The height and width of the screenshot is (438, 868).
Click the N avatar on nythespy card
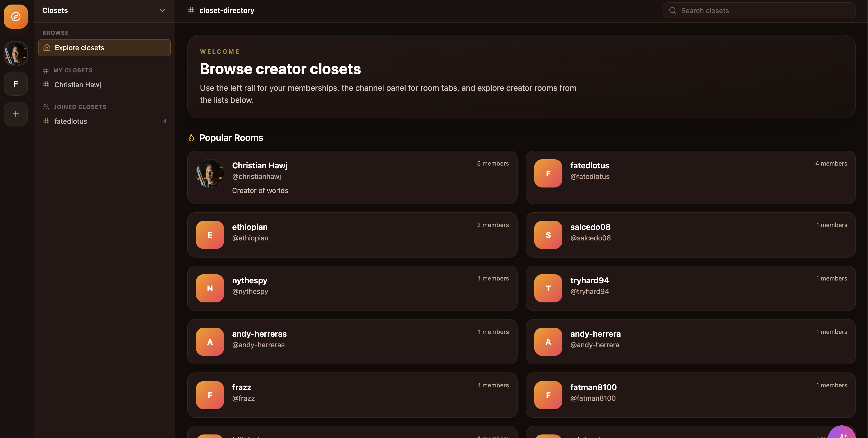point(210,288)
